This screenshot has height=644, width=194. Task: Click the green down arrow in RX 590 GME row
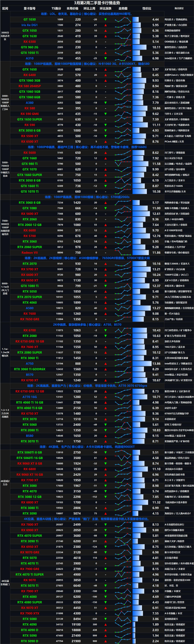point(105,114)
